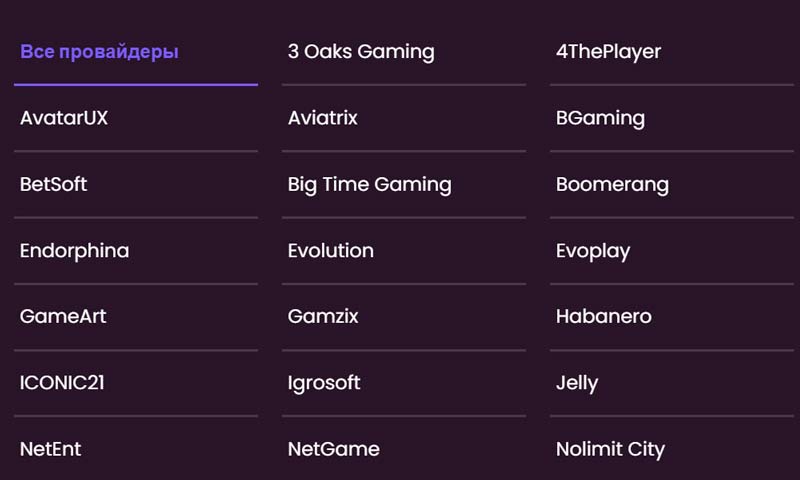Choose the 4ThePlayer provider
The image size is (800, 480).
point(608,52)
